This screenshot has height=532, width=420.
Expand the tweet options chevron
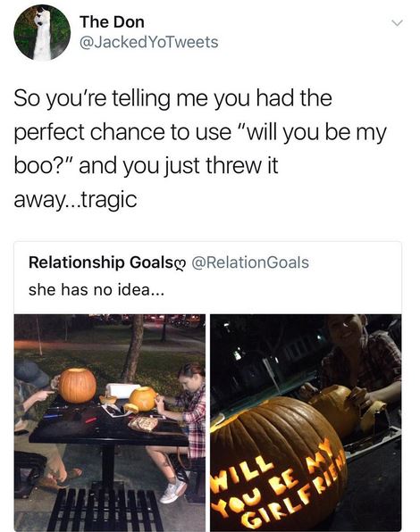pyautogui.click(x=397, y=23)
